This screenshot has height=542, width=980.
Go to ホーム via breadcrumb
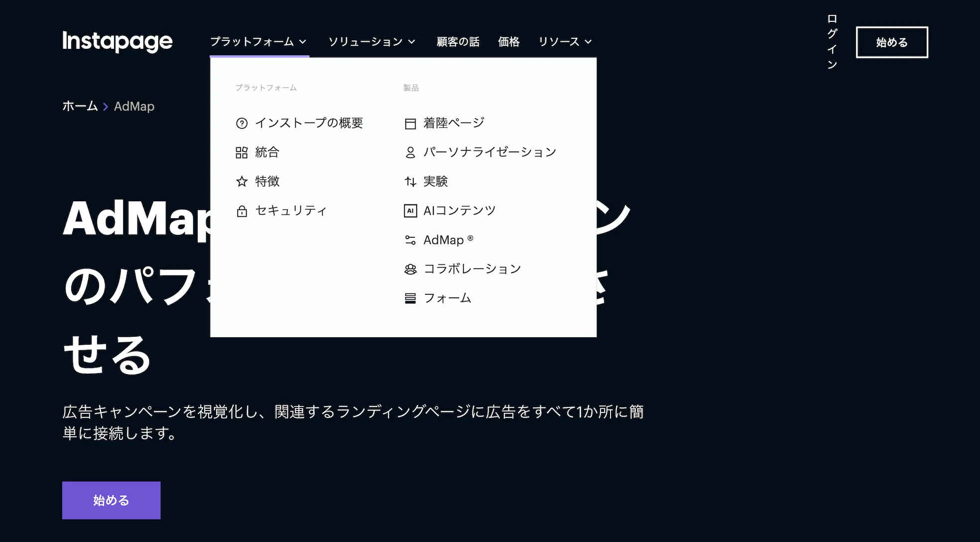pyautogui.click(x=80, y=106)
